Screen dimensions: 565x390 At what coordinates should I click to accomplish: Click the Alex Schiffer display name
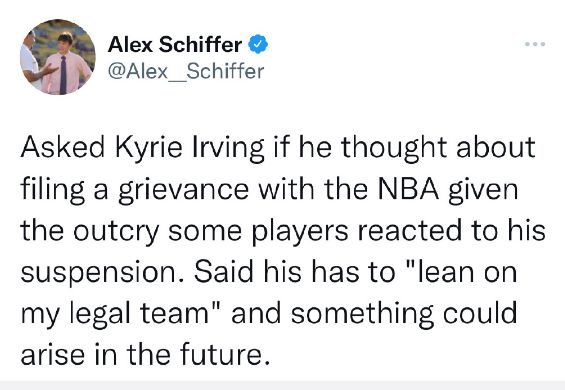pos(175,45)
